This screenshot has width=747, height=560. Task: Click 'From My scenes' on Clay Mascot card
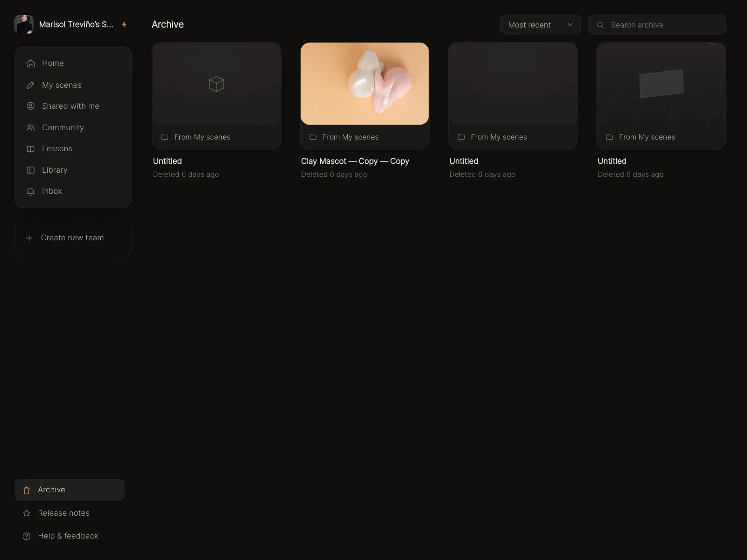tap(351, 137)
